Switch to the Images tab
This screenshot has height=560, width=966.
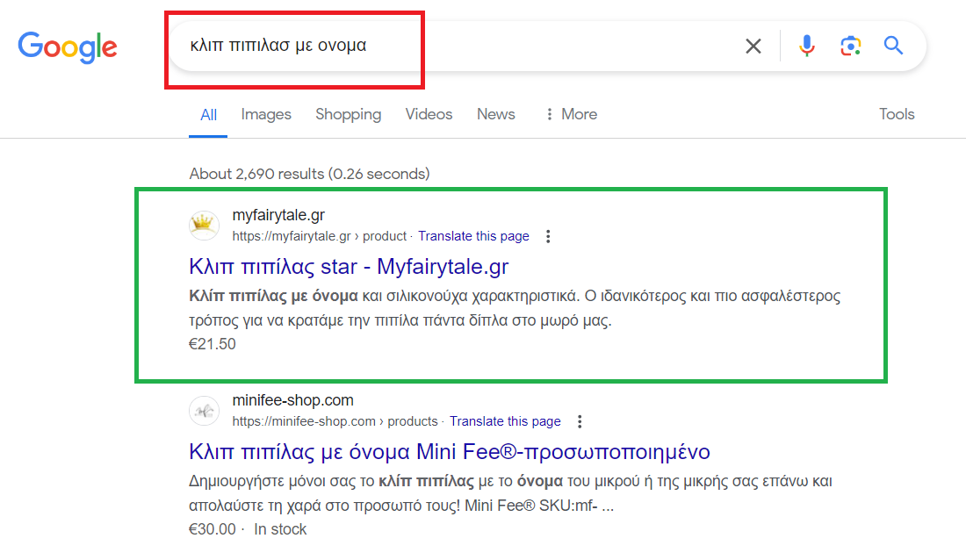[x=266, y=114]
